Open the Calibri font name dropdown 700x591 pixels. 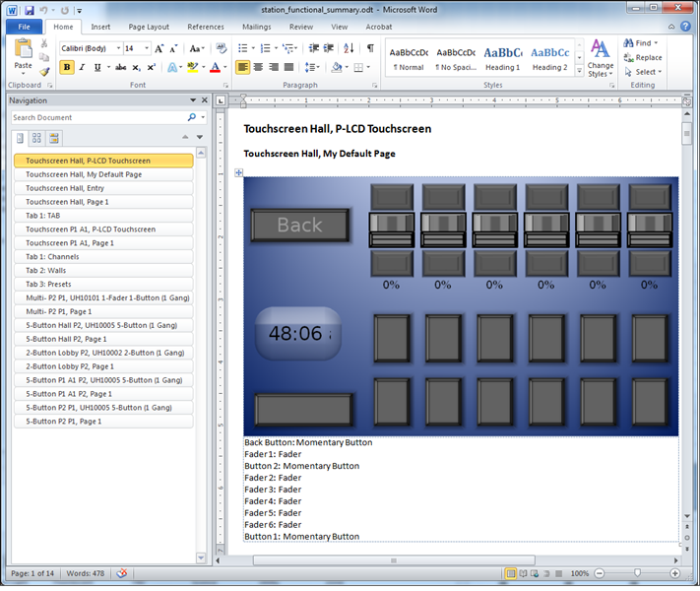[x=119, y=48]
